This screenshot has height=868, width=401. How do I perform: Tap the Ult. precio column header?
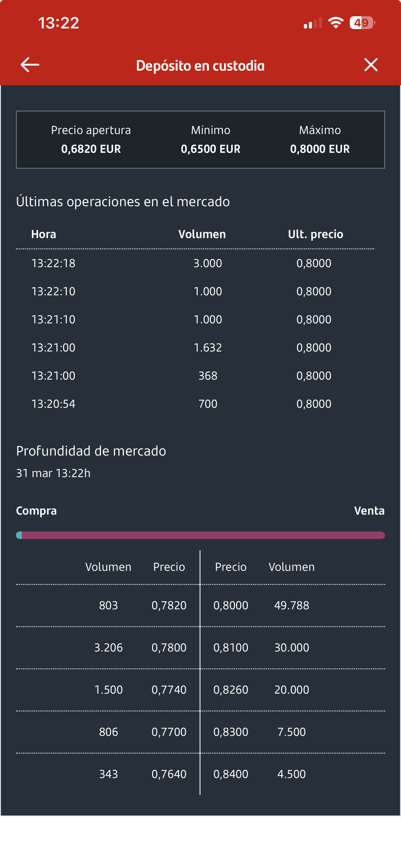(315, 234)
